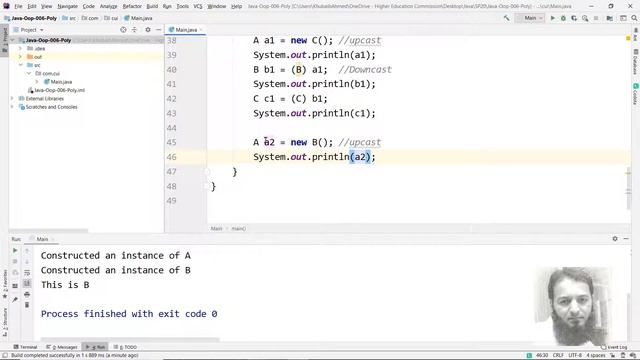
Task: Clear console with the trash icon
Action: 27,305
